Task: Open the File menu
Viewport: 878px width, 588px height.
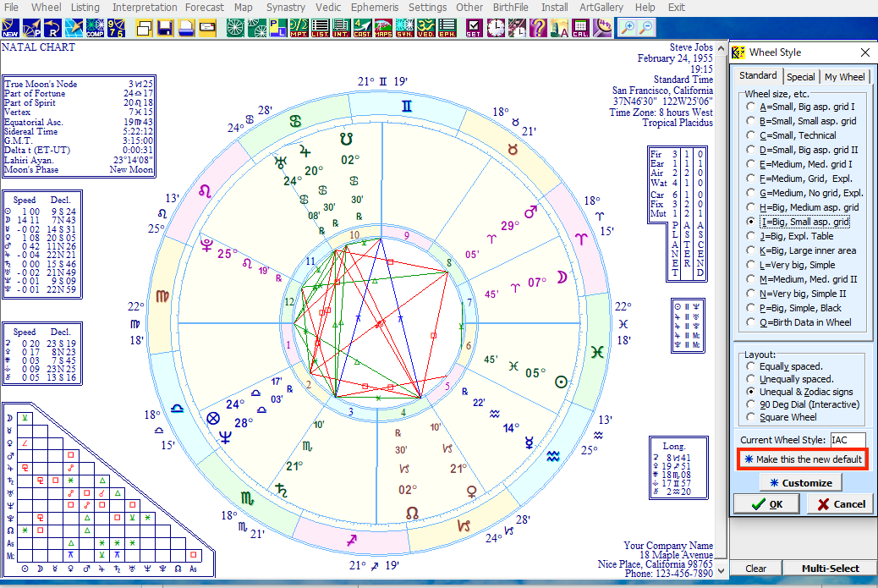Action: click(x=11, y=8)
